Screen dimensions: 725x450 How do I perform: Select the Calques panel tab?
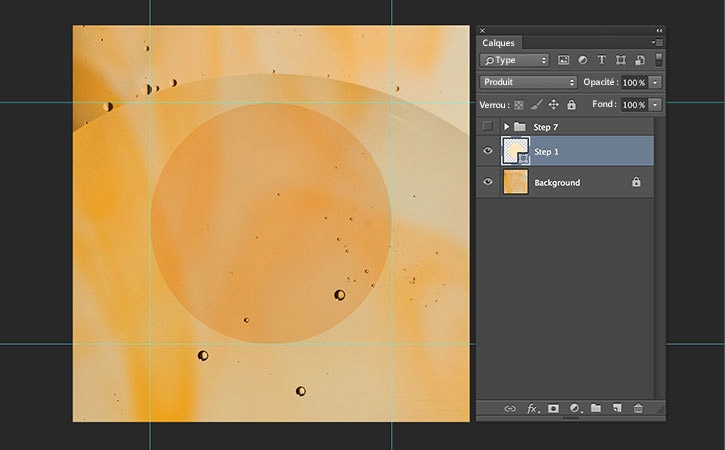[x=499, y=43]
